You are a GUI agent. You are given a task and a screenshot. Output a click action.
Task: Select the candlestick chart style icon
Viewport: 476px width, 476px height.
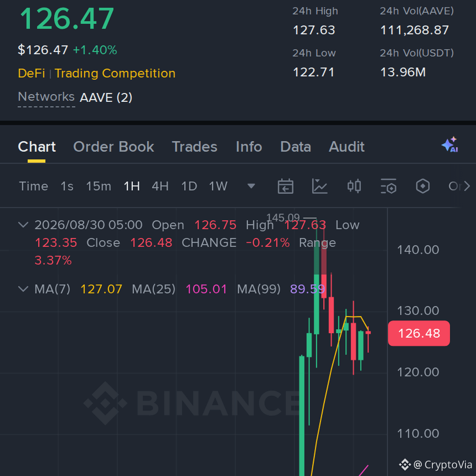tap(354, 186)
